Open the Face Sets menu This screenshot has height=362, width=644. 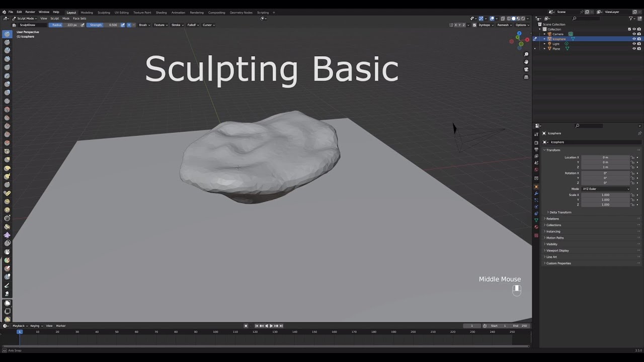coord(79,18)
